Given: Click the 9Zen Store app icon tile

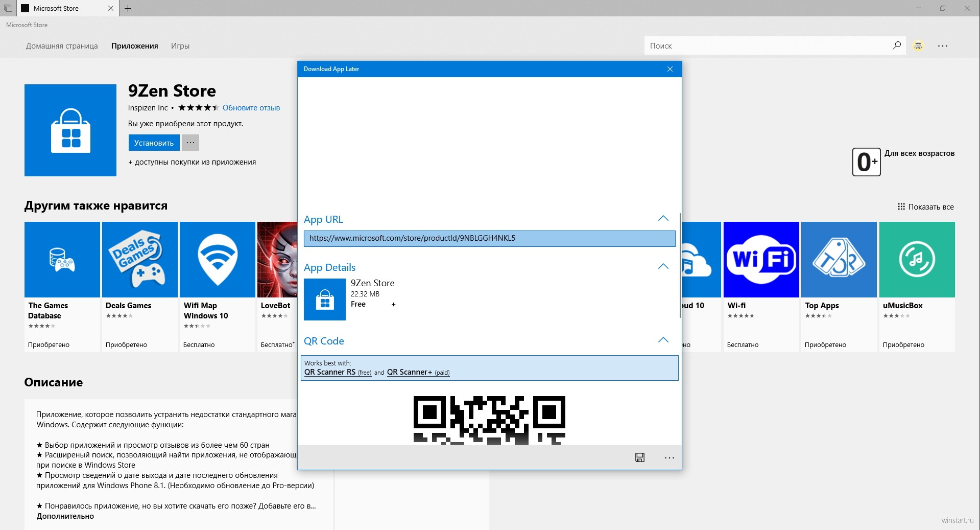Looking at the screenshot, I should tap(70, 130).
